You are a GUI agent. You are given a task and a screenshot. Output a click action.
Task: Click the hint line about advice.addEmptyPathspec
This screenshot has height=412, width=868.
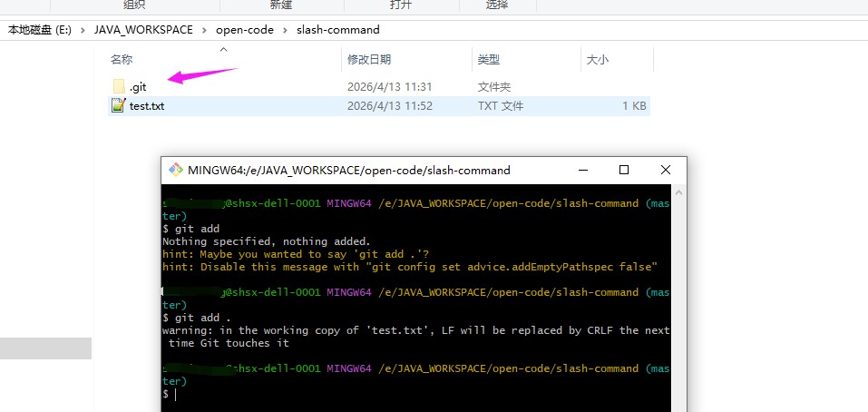410,267
